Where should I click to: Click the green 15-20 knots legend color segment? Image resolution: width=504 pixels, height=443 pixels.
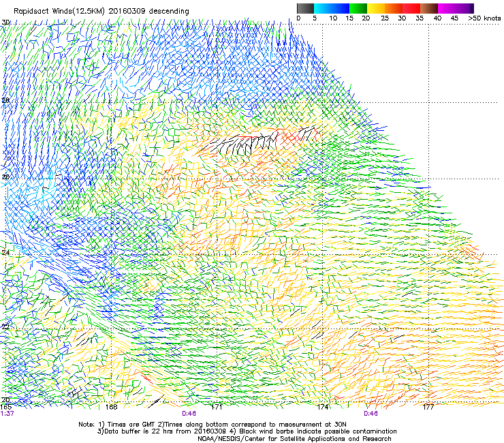(x=358, y=8)
